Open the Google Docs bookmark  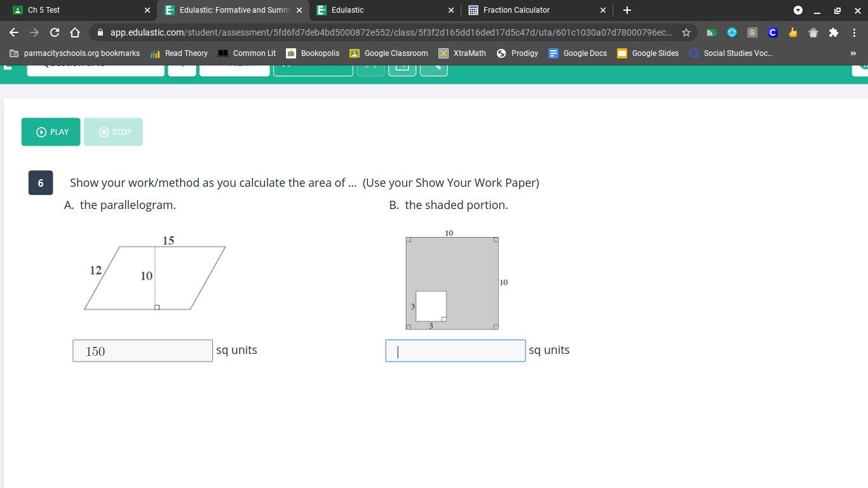coord(578,53)
